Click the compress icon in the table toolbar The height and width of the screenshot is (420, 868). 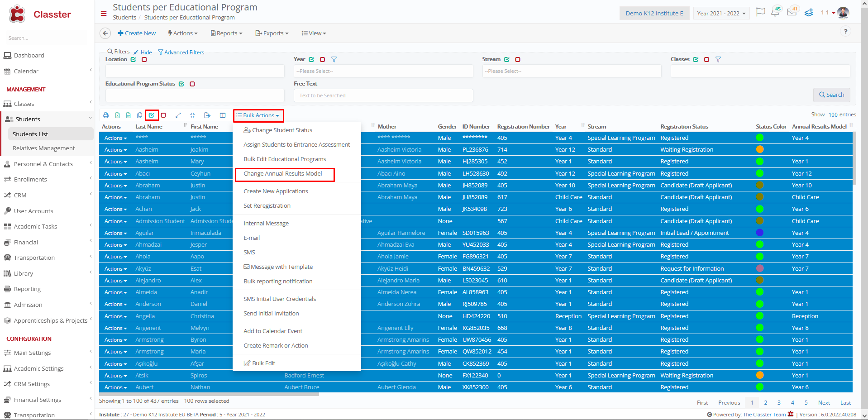click(x=192, y=115)
